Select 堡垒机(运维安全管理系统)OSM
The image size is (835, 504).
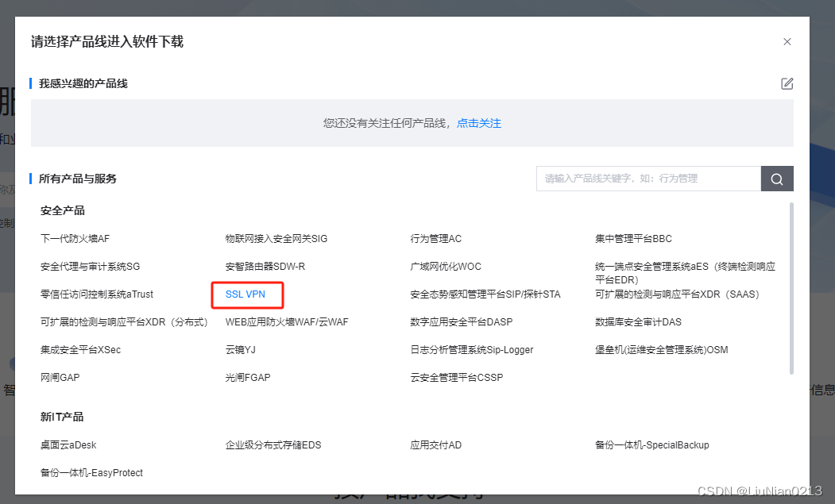pos(661,350)
